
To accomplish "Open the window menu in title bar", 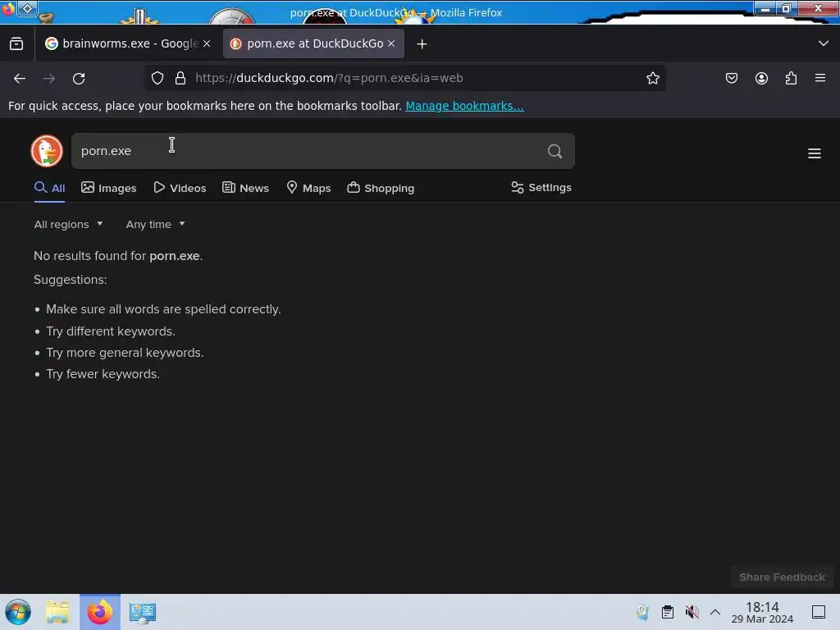I will coord(27,8).
